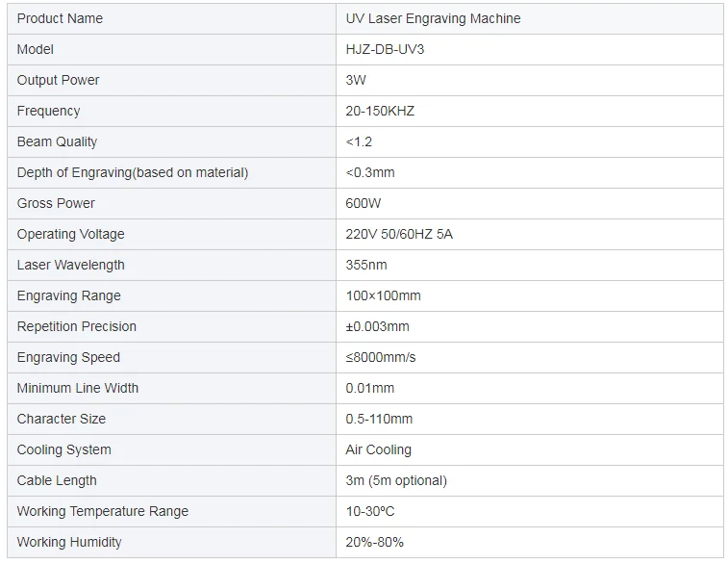This screenshot has width=728, height=564.
Task: Click the Working Temperature Range label
Action: [103, 511]
